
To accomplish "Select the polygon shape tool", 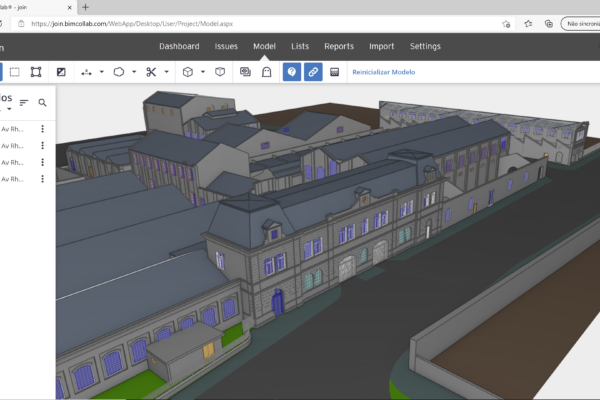I will pos(119,72).
